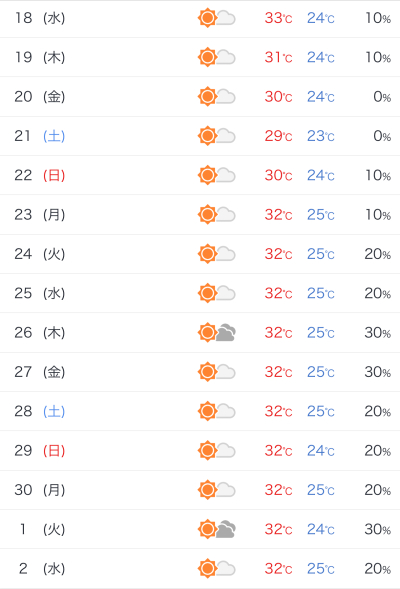Viewport: 400px width, 589px height.
Task: Click the 31°C high temperature on the 19th
Action: [x=278, y=57]
